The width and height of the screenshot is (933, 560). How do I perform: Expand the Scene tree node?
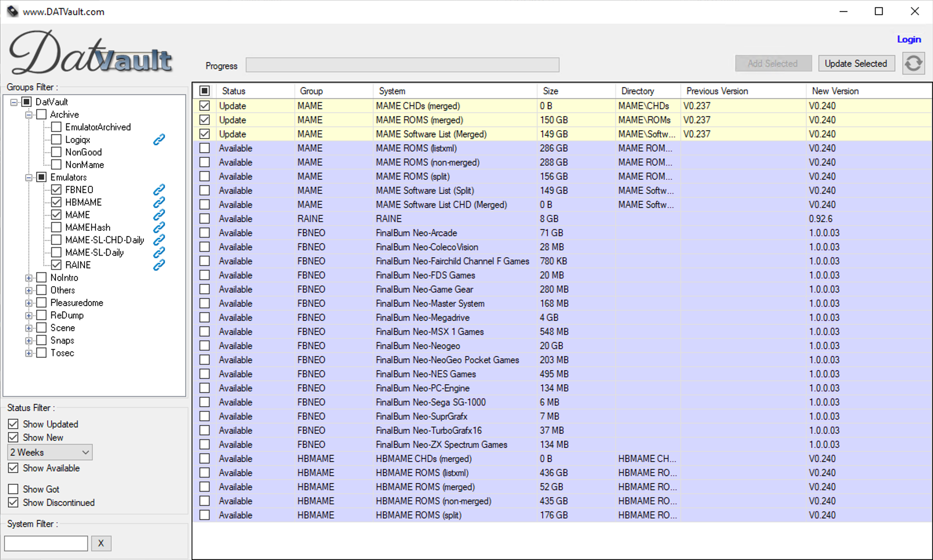click(x=29, y=328)
